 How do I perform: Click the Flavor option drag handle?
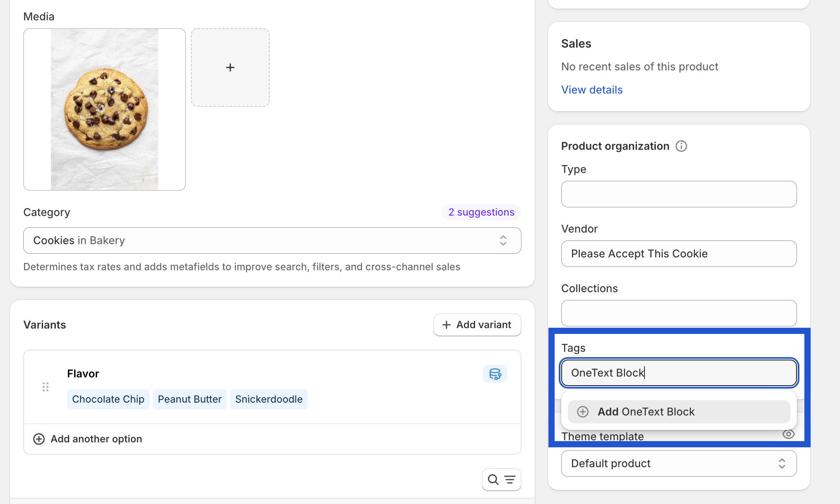point(46,387)
